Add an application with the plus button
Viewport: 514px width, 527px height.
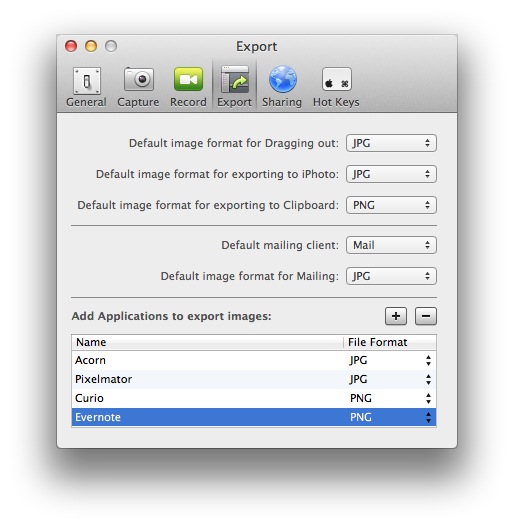(396, 316)
